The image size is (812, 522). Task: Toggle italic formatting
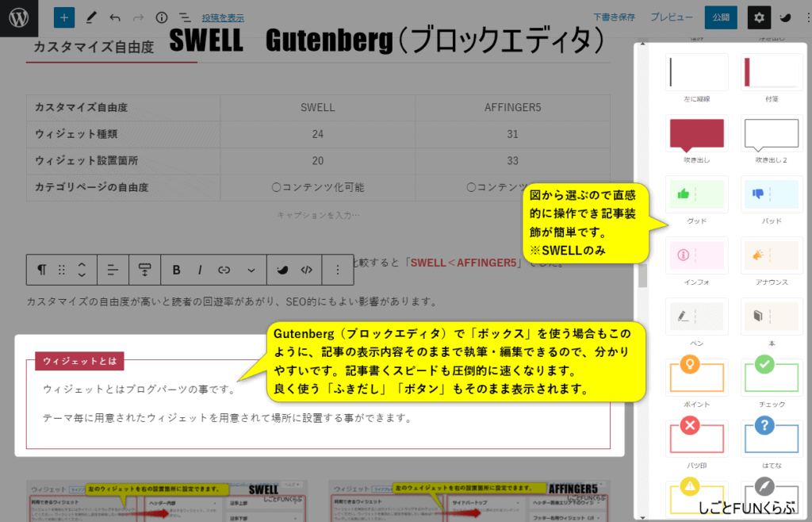[x=200, y=270]
